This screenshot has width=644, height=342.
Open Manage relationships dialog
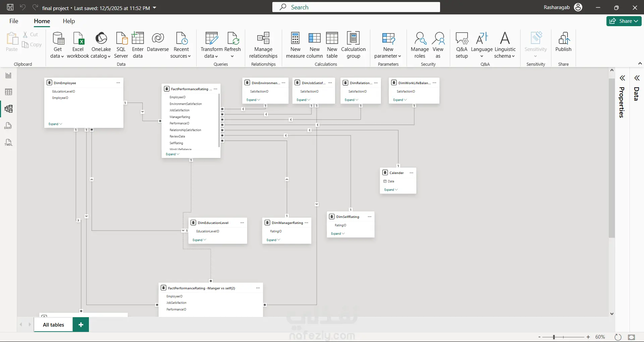pyautogui.click(x=263, y=45)
